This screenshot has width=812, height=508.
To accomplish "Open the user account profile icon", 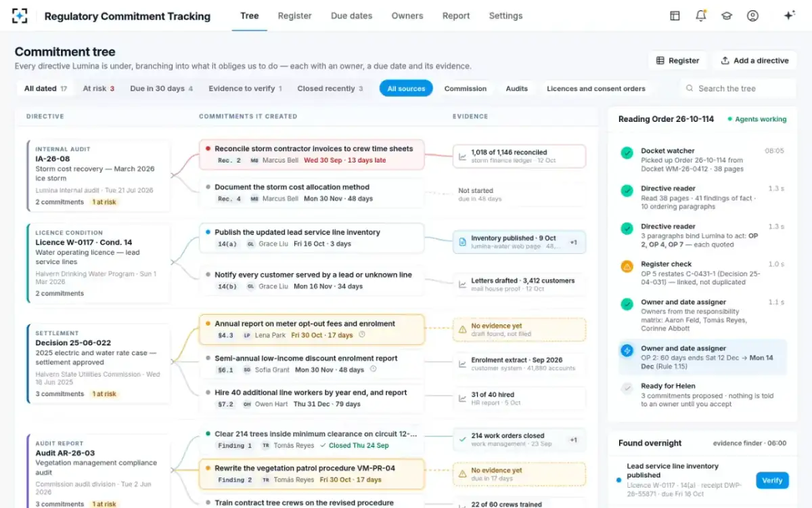I will tap(752, 16).
